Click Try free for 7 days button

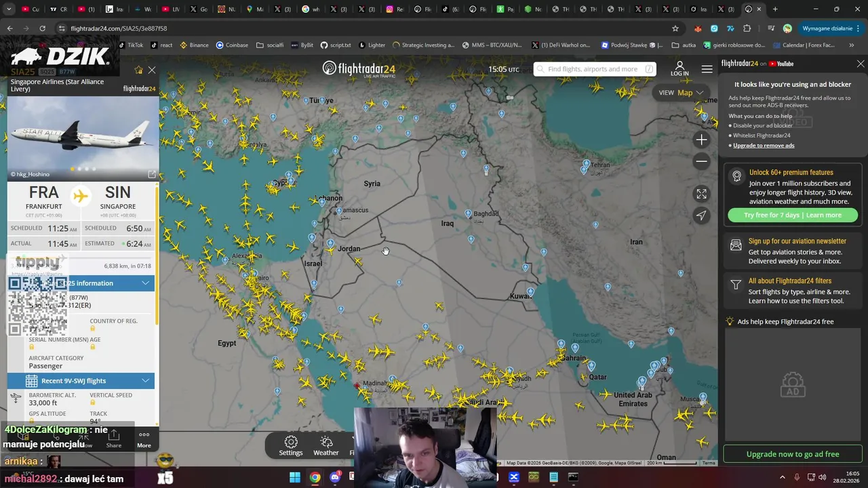[x=793, y=215]
